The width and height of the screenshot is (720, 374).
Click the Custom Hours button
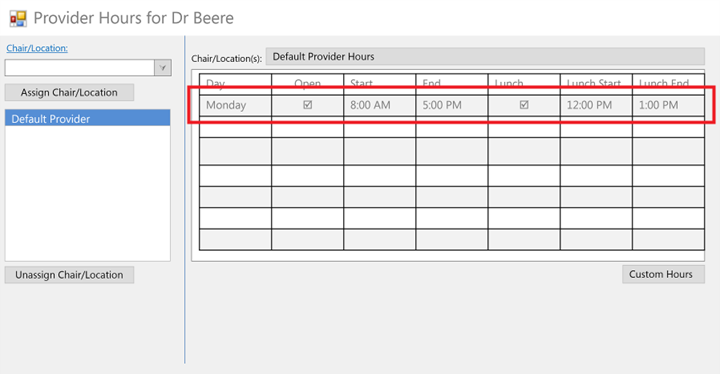pyautogui.click(x=663, y=274)
